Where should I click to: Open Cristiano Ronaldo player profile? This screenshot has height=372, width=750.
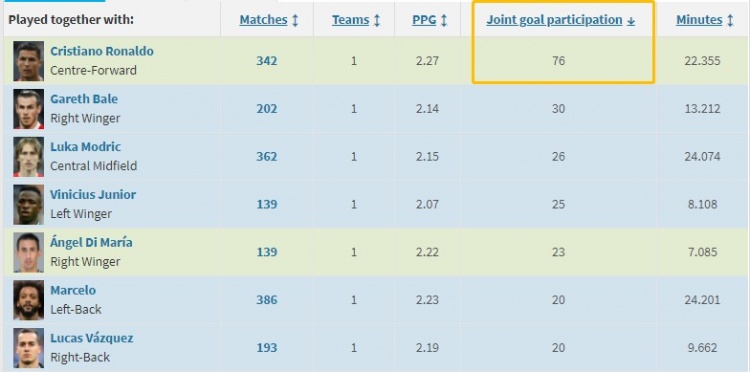click(102, 51)
